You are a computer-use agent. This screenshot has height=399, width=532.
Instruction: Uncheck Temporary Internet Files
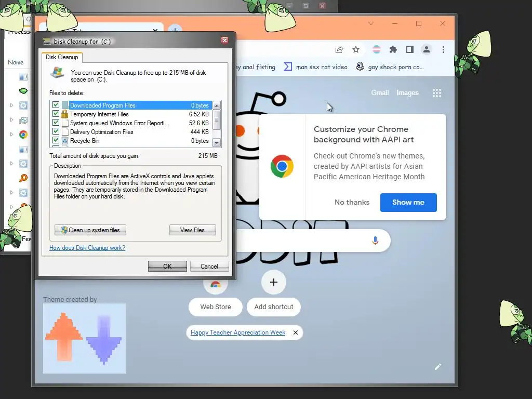pyautogui.click(x=56, y=114)
